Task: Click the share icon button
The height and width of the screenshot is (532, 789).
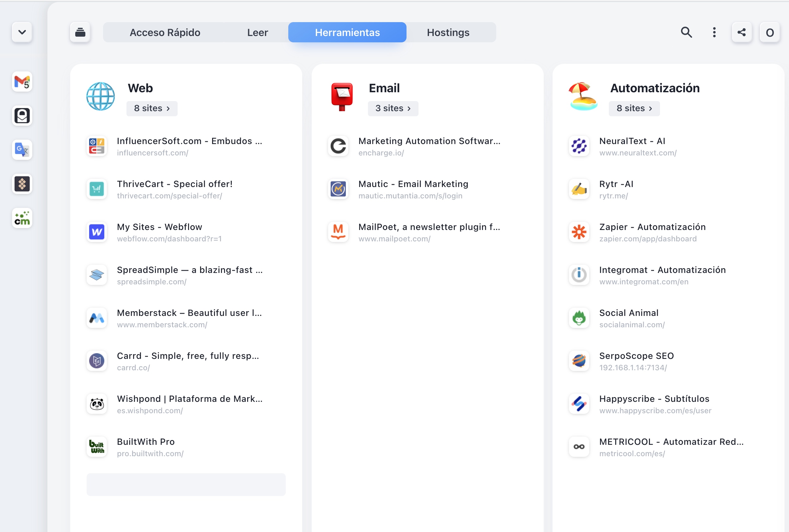Action: pyautogui.click(x=742, y=32)
